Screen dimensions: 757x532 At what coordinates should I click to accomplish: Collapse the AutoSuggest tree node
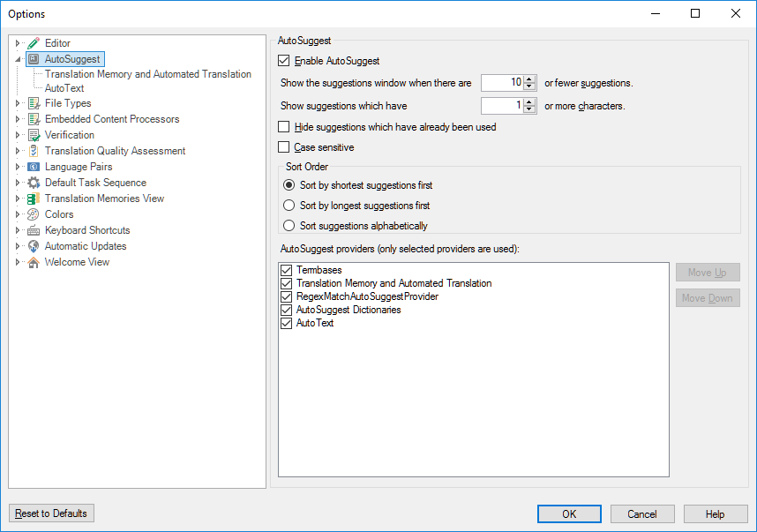pos(18,59)
